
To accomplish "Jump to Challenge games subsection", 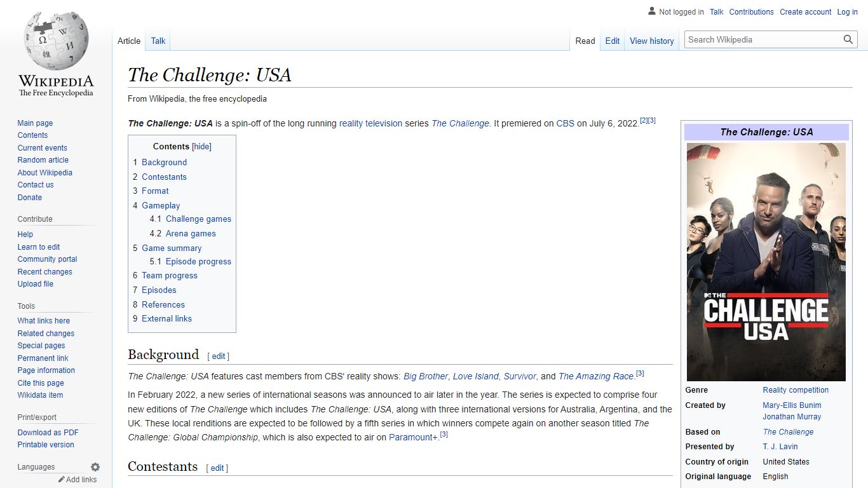I will pos(198,219).
